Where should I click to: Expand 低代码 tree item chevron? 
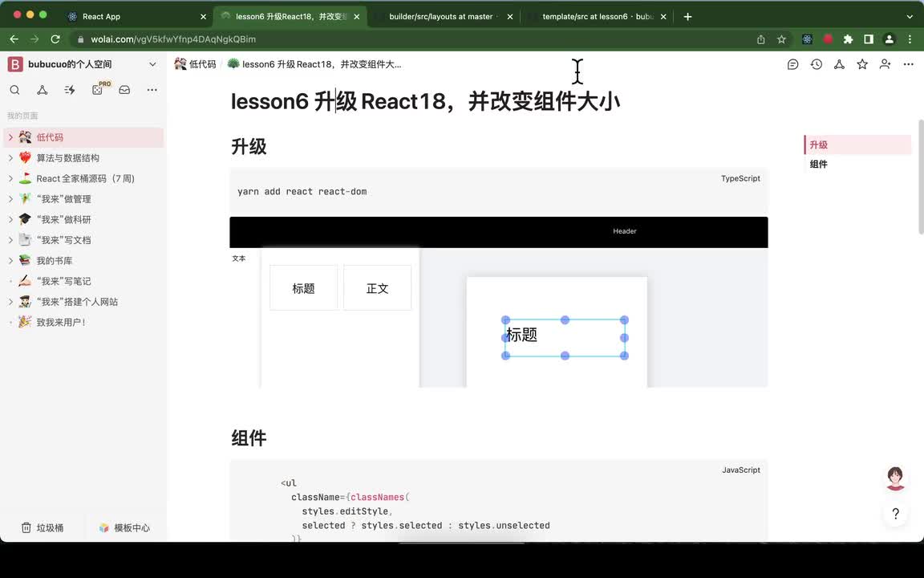(10, 136)
